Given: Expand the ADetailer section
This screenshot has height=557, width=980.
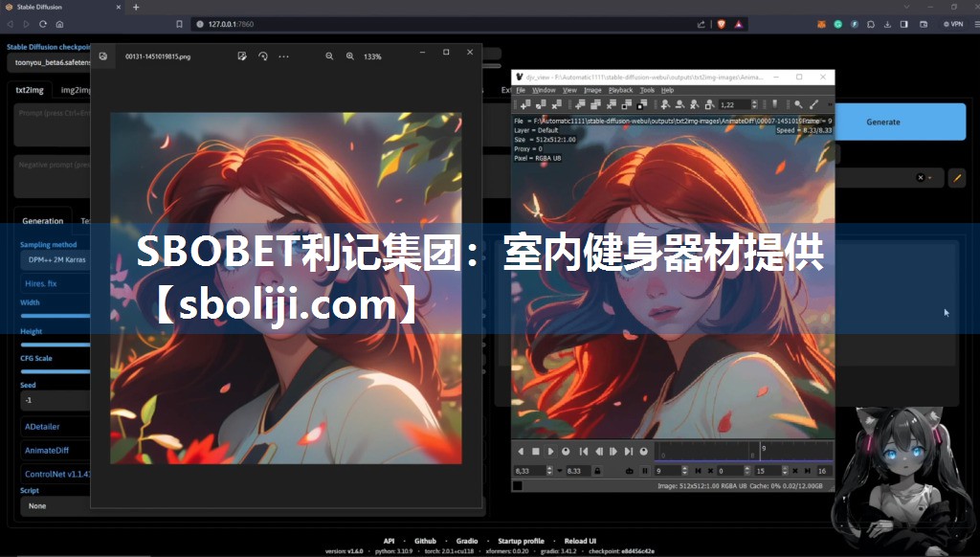Looking at the screenshot, I should point(55,426).
